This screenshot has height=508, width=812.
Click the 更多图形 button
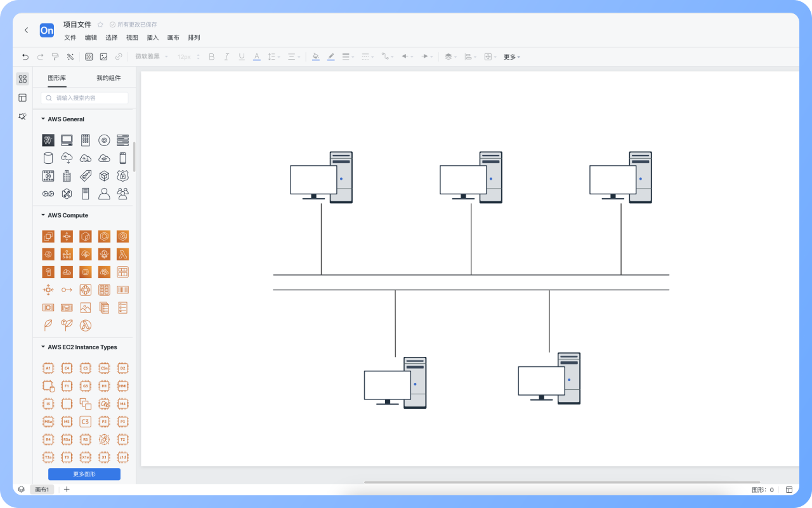tap(84, 474)
